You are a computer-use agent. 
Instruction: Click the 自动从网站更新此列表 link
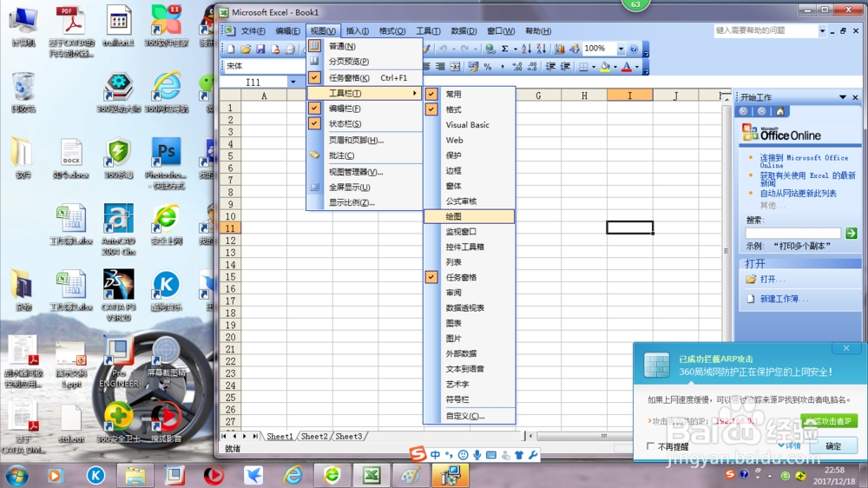coord(798,194)
